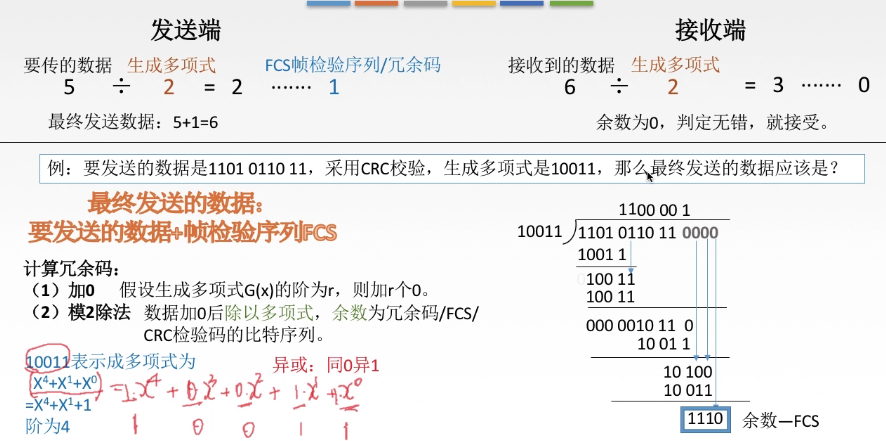886x441 pixels.
Task: Click the red note 异或：同0异1
Action: pyautogui.click(x=327, y=366)
